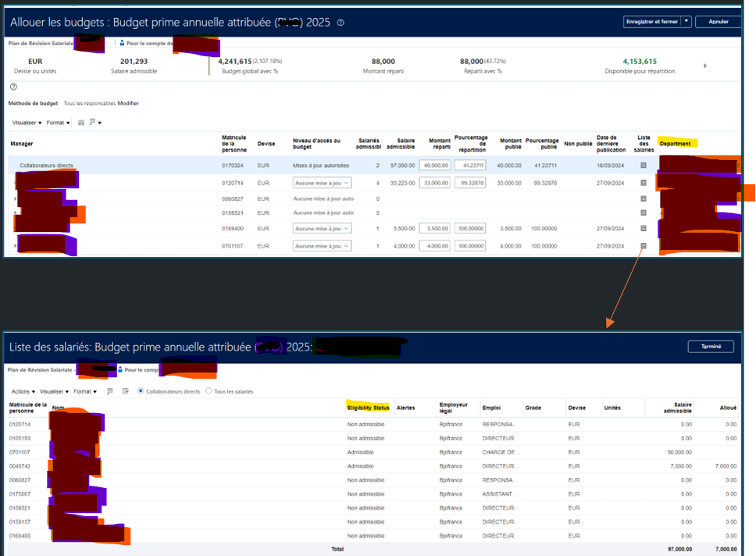Click Admissible status for matricule 0049742
The width and height of the screenshot is (756, 556).
361,466
